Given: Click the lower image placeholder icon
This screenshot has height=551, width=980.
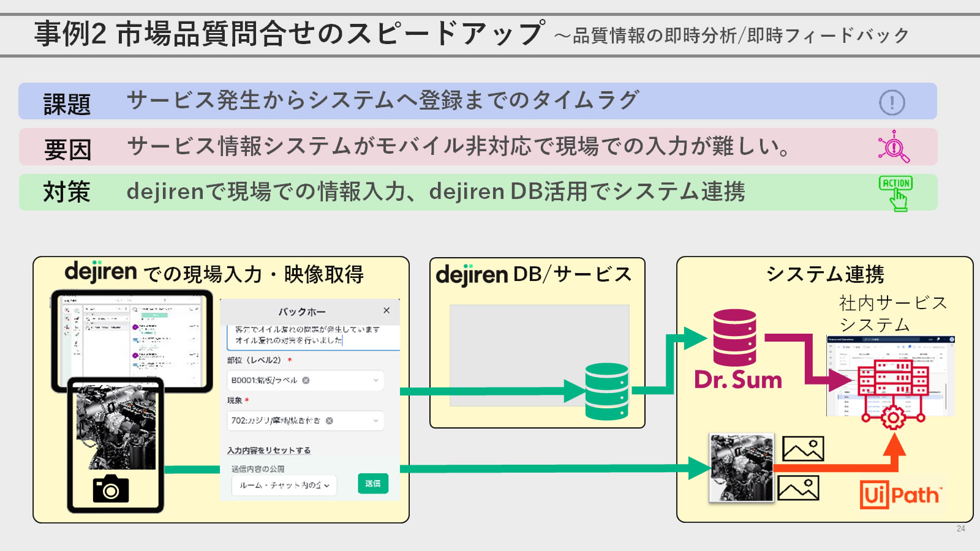Looking at the screenshot, I should coord(798,488).
